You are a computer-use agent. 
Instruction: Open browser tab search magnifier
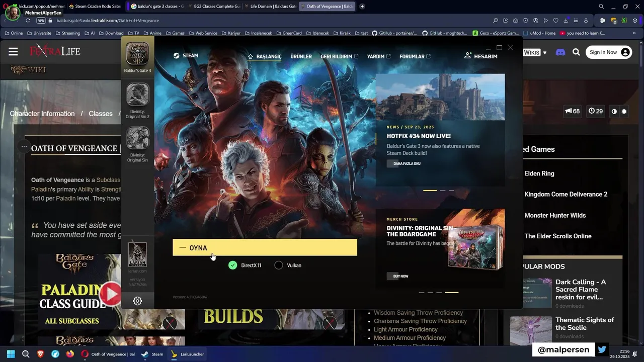point(601,7)
